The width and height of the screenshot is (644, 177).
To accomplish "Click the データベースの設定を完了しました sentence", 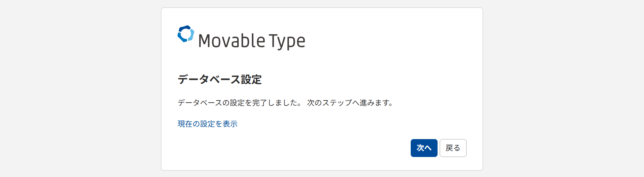I will (240, 103).
